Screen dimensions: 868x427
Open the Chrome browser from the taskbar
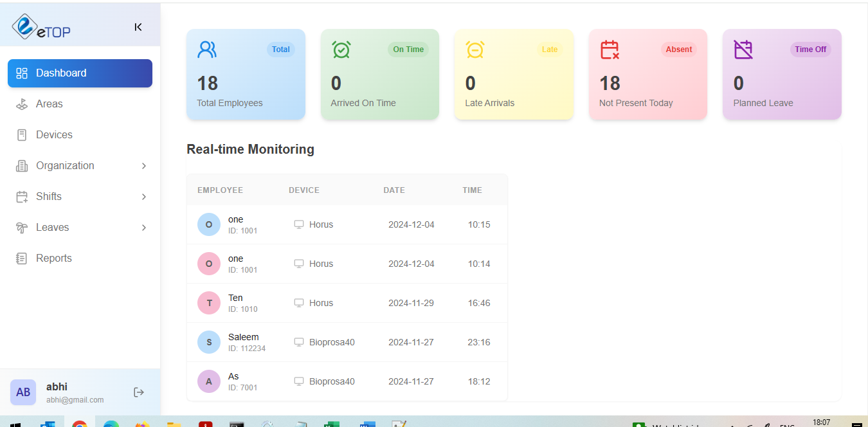tap(80, 424)
